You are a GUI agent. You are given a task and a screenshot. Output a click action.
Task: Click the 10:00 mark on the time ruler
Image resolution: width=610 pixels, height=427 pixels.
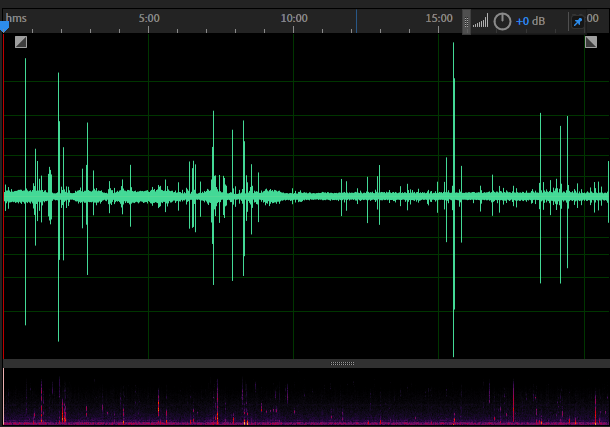[x=294, y=18]
